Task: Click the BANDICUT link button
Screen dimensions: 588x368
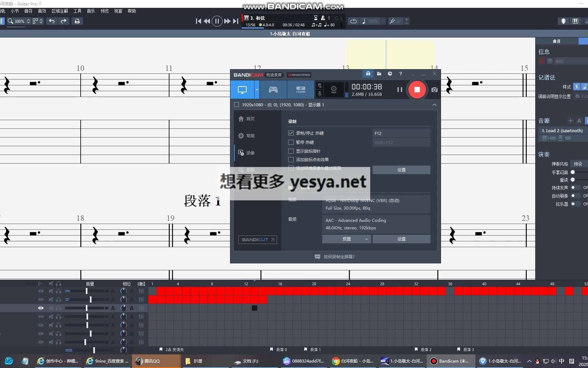Action: (x=257, y=240)
